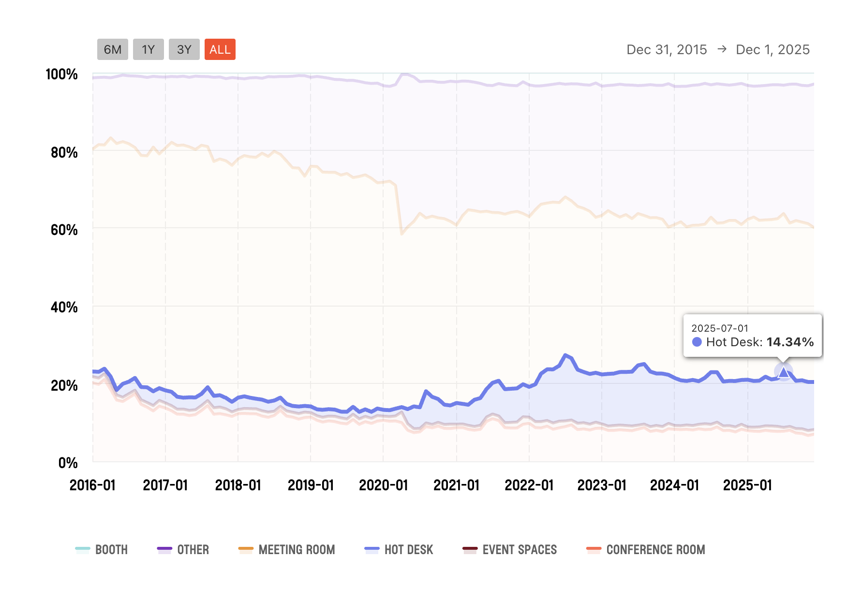Click the triangle data point marker
Screen dimensions: 862x616
tap(783, 372)
